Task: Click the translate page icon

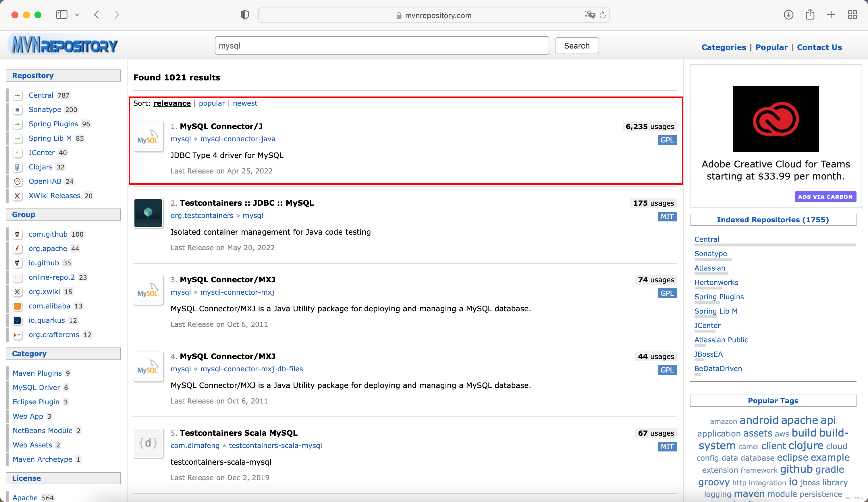Action: [x=589, y=15]
